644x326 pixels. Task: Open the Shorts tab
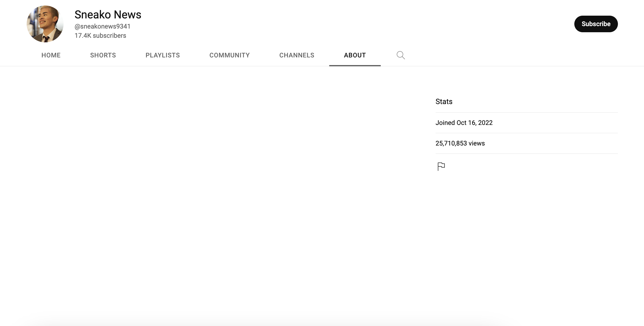[103, 55]
